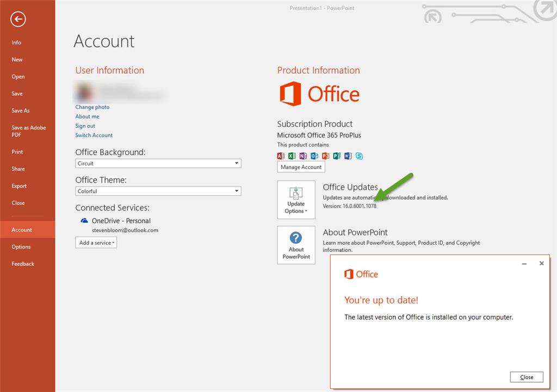Open the Share page
557x392 pixels.
pos(18,169)
